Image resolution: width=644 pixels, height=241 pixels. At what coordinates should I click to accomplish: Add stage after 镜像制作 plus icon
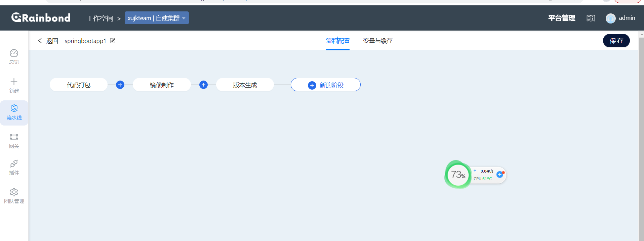[x=203, y=85]
